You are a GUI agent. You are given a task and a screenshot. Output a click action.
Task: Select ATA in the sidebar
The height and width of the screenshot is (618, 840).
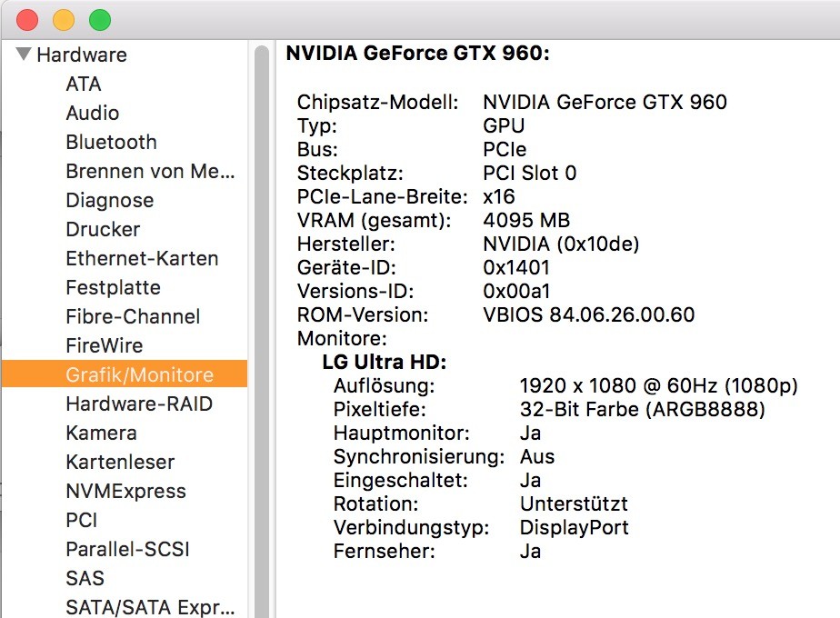[x=84, y=84]
